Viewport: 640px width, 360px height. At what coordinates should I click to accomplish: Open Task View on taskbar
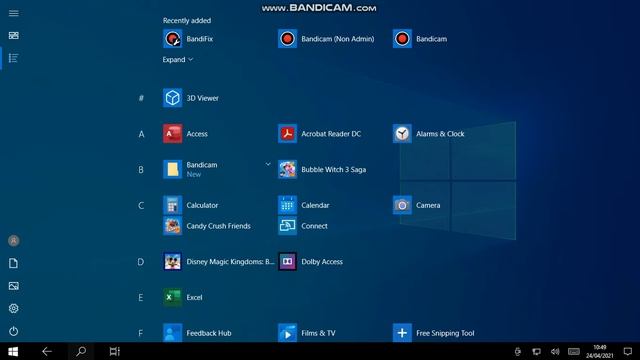click(115, 351)
